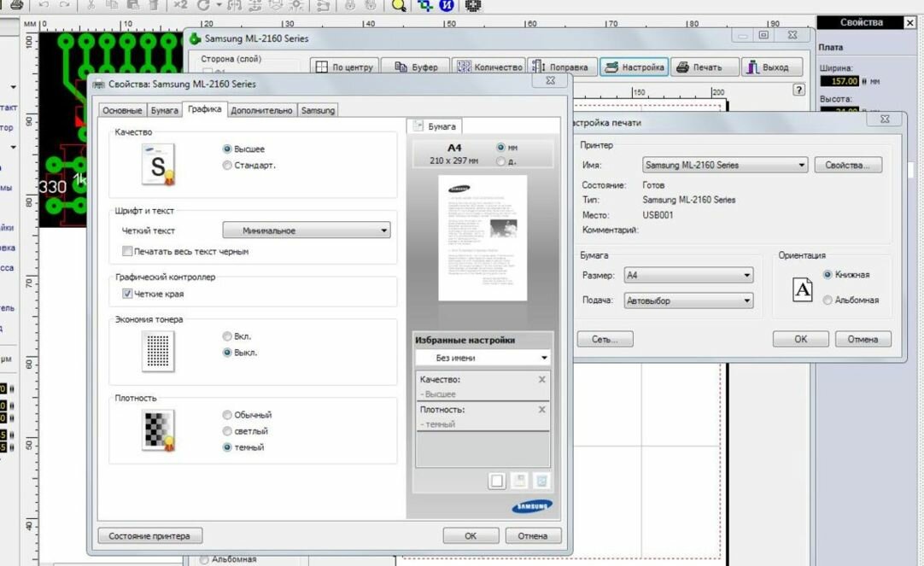The image size is (924, 566).
Task: Click the black dotted grid icon in the toolbar
Action: [x=473, y=5]
